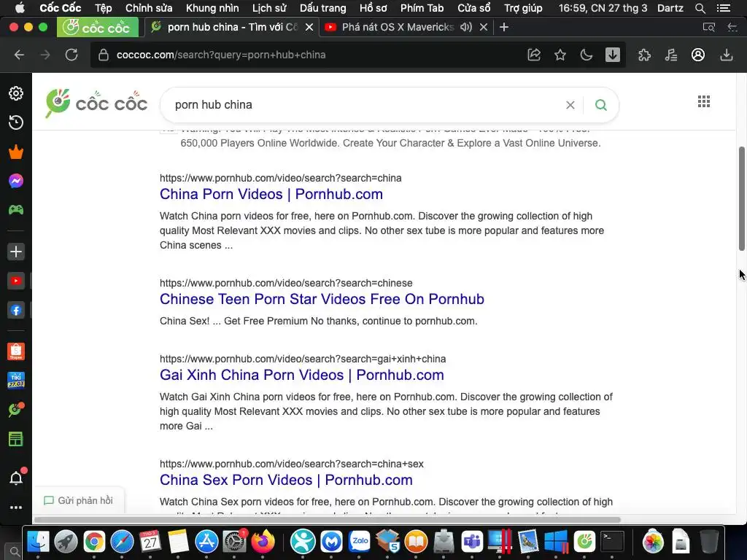
Task: Open the user profile icon
Action: point(698,55)
